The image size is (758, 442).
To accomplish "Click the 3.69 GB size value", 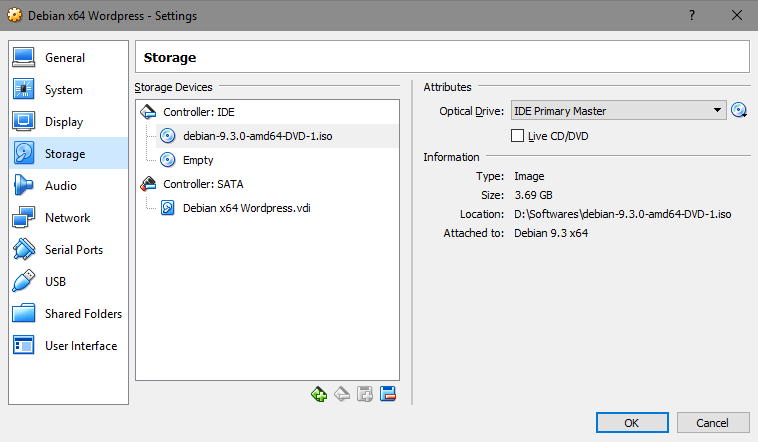I will pyautogui.click(x=533, y=195).
